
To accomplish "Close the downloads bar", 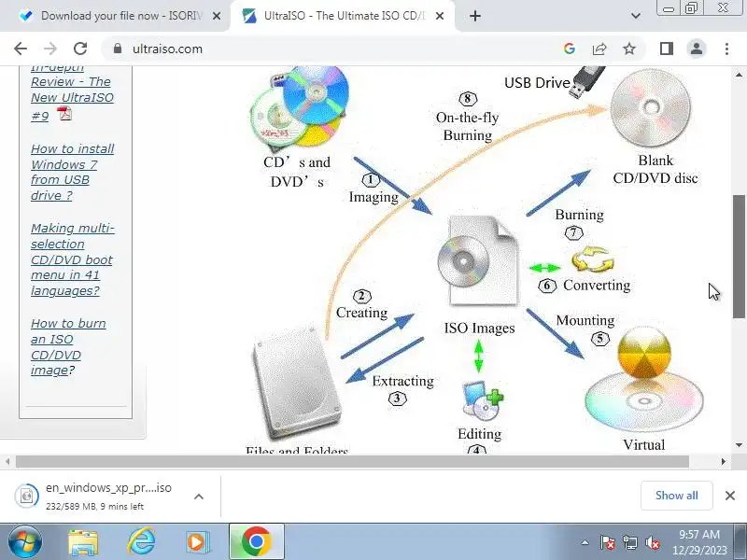I will 730,496.
